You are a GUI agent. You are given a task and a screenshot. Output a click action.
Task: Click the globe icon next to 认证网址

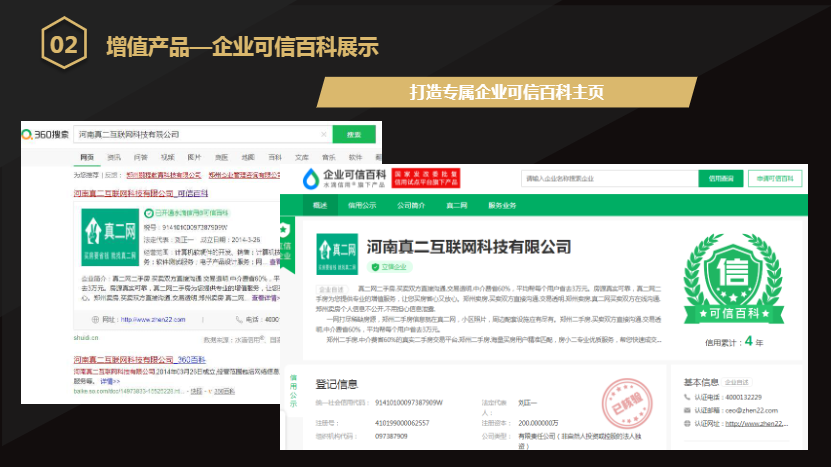pyautogui.click(x=687, y=424)
